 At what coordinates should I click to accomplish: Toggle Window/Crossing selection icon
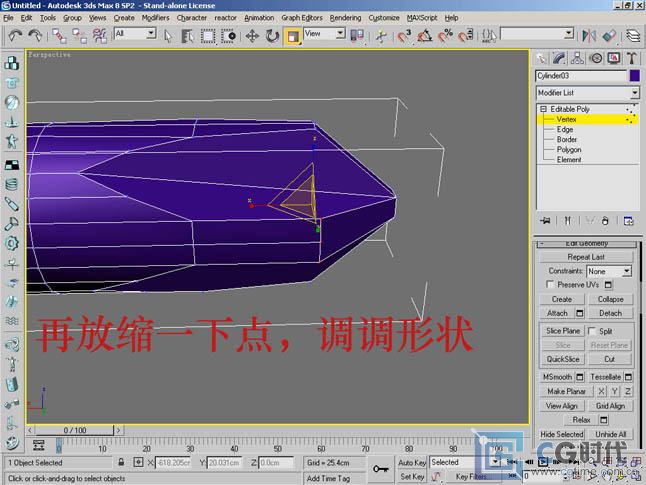(228, 36)
